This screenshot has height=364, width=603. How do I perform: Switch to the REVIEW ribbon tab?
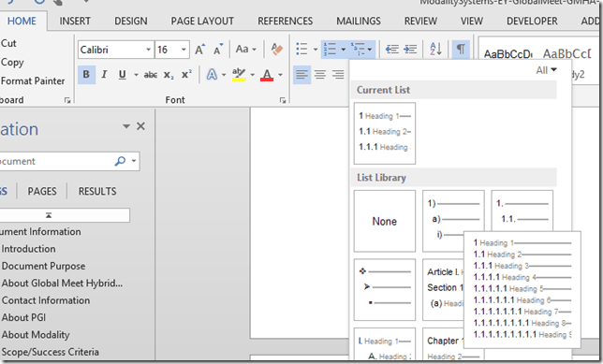coord(420,21)
